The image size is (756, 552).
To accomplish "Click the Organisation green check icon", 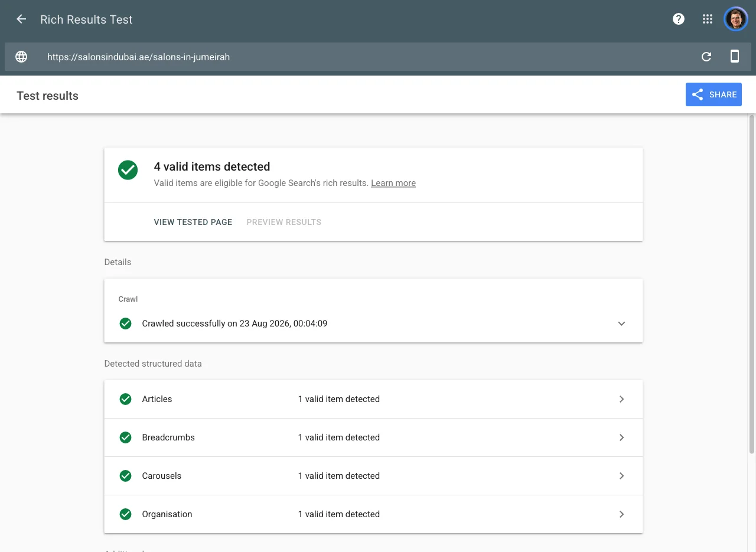I will [x=125, y=514].
